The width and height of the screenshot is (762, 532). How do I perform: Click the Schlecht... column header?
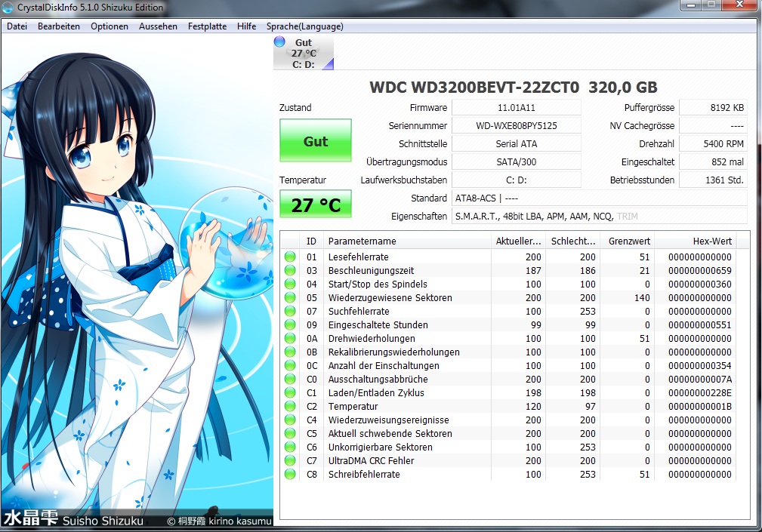pos(572,241)
